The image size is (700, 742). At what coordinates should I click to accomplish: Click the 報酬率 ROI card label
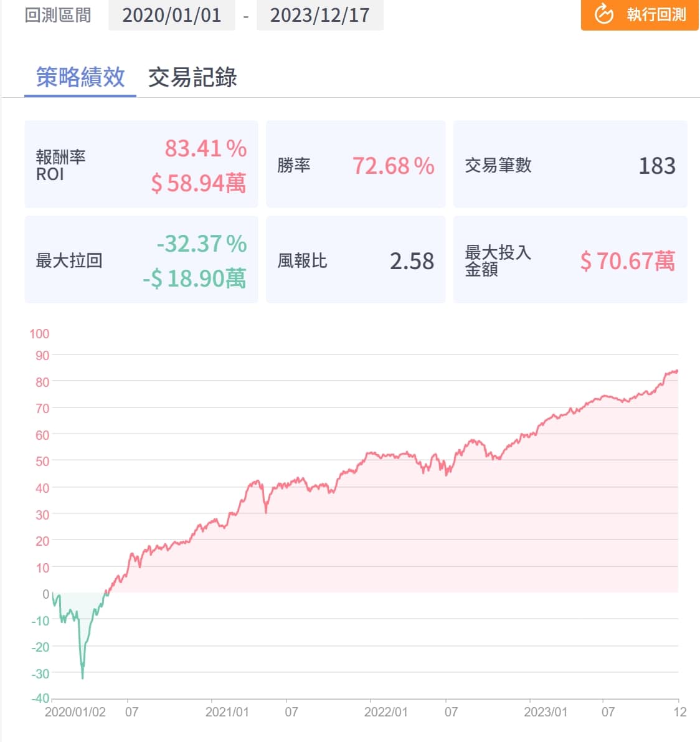point(60,165)
